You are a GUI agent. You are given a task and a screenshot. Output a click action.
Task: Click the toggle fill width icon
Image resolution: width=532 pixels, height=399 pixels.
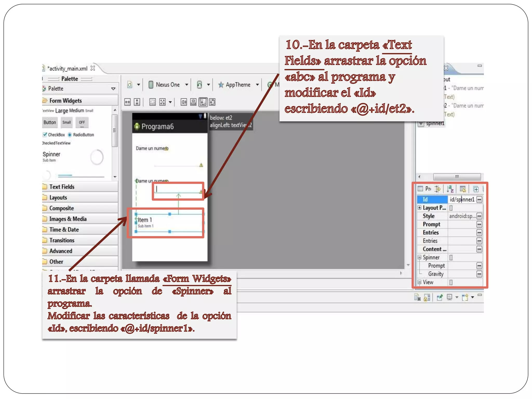pos(128,102)
